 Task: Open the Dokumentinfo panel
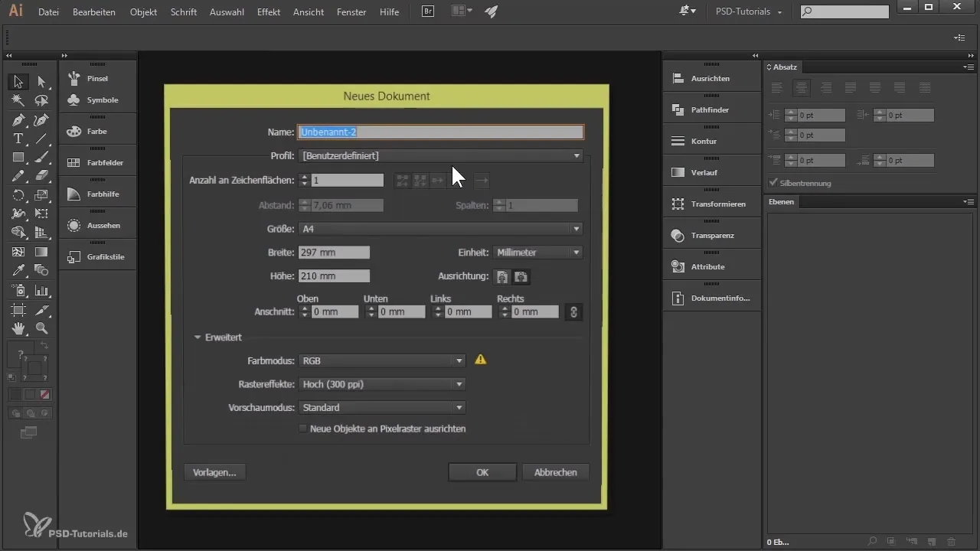pos(712,298)
